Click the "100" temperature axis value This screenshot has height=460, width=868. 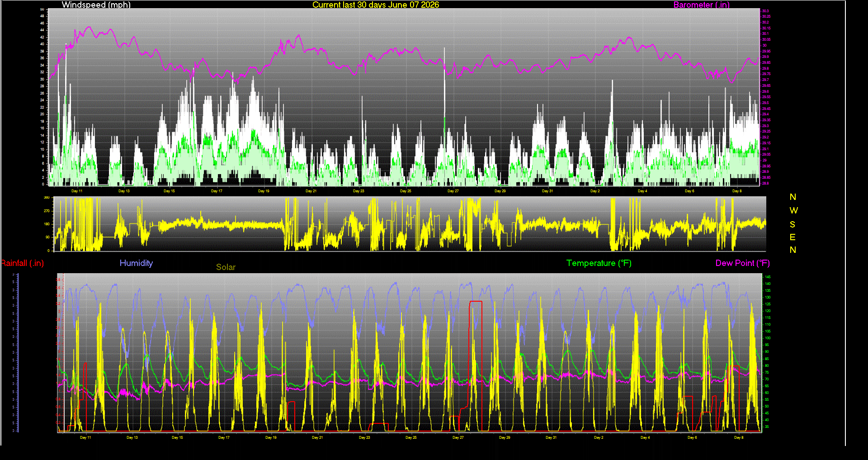[x=768, y=338]
